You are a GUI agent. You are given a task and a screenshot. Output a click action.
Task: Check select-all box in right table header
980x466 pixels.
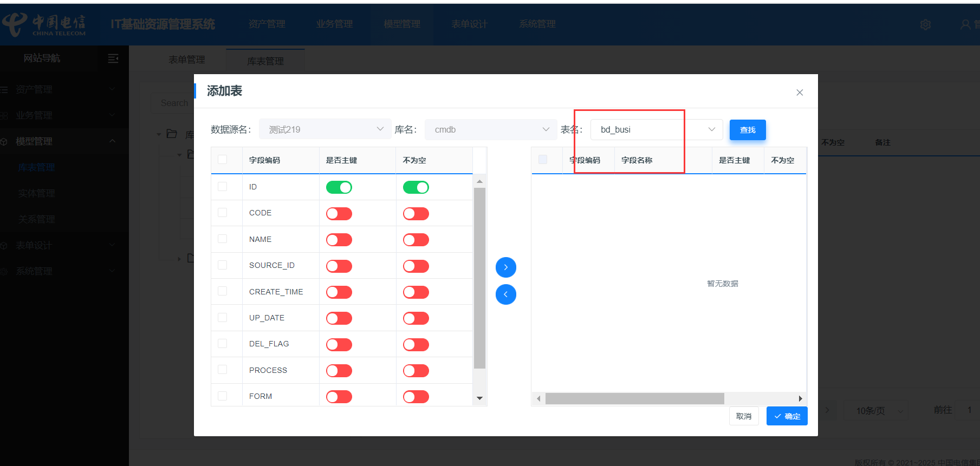coord(543,159)
